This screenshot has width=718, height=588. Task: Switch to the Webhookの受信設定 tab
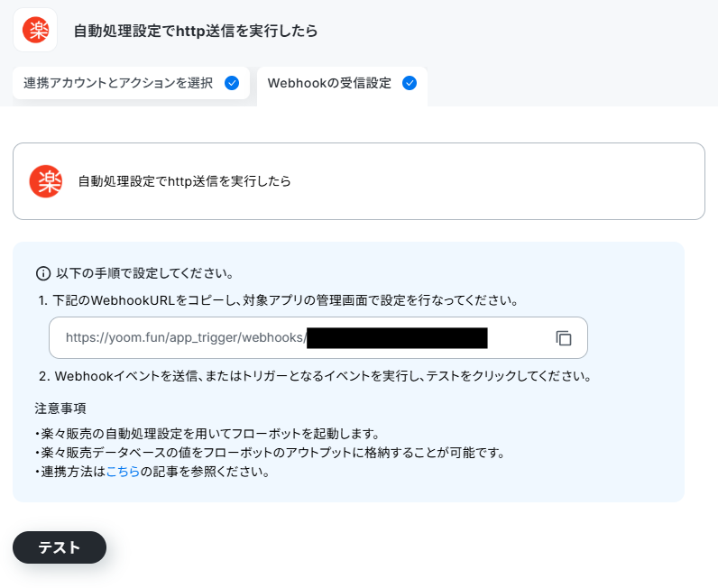(x=342, y=86)
